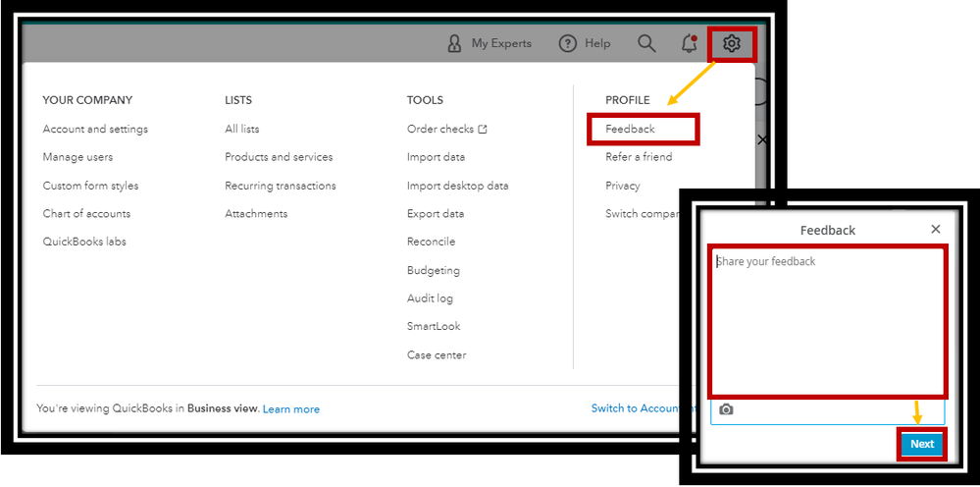980x487 pixels.
Task: Click the YOUR COMPANY heading
Action: [x=87, y=100]
